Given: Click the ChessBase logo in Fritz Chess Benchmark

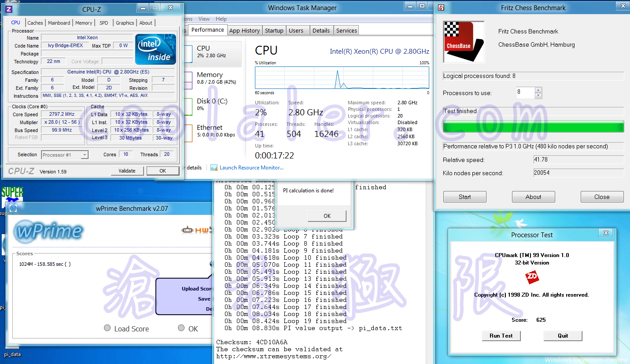Looking at the screenshot, I should [x=464, y=42].
